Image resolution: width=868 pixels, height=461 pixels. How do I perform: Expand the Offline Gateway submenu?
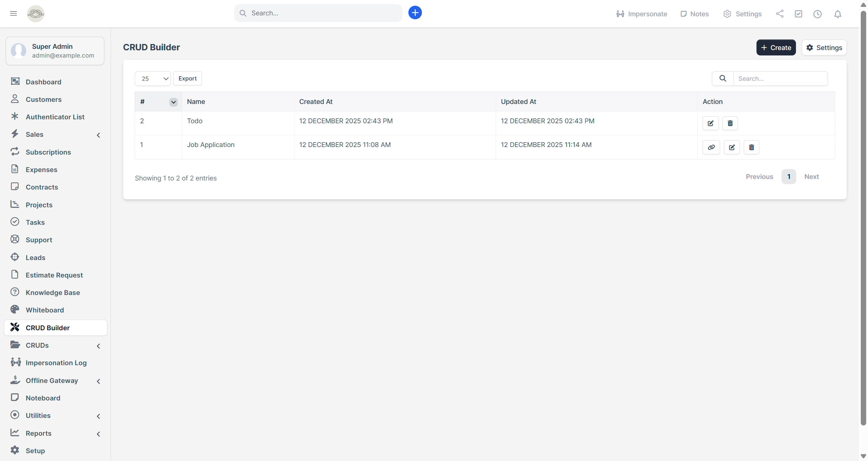(x=98, y=381)
